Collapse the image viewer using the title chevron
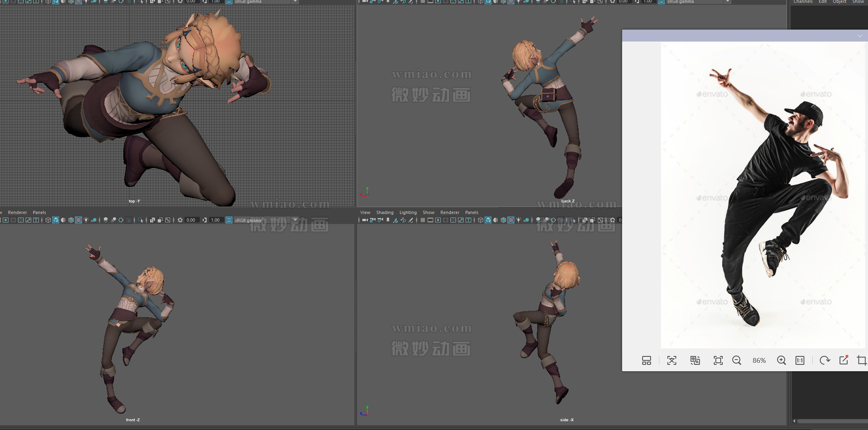868x430 pixels. pos(859,36)
